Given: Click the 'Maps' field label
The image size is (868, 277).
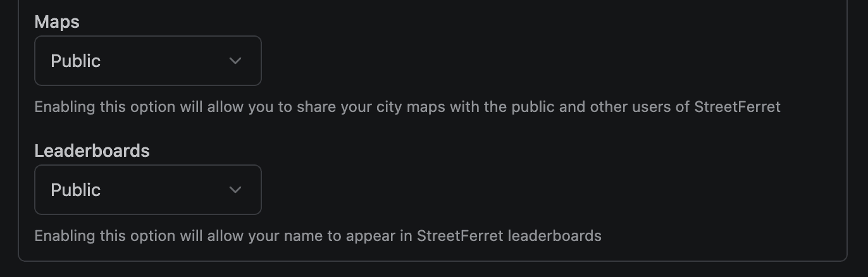Looking at the screenshot, I should 57,22.
